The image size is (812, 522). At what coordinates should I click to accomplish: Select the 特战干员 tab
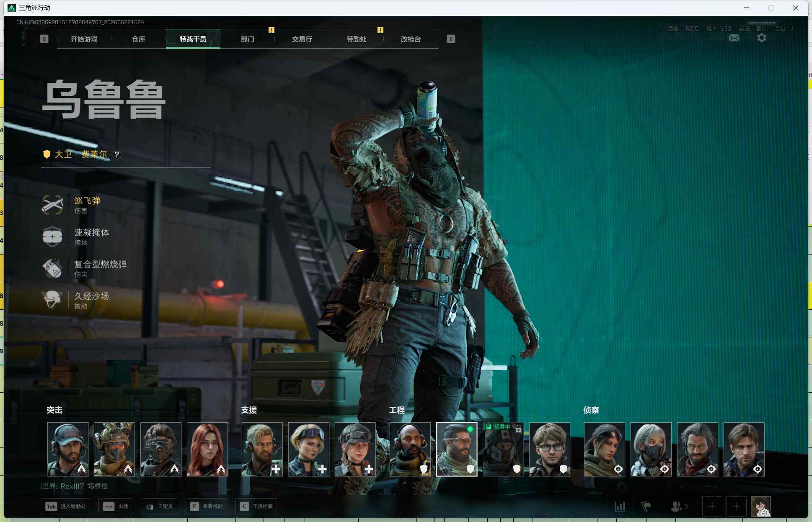pyautogui.click(x=193, y=39)
